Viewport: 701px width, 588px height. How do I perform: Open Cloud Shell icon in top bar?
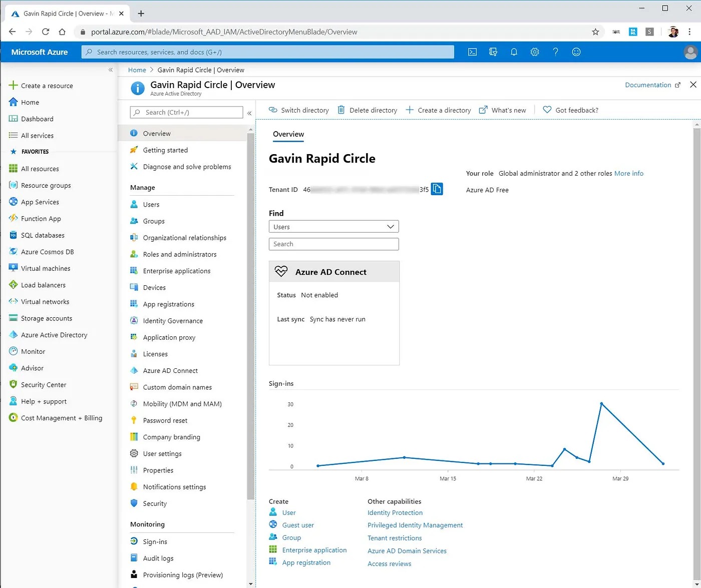click(x=472, y=52)
